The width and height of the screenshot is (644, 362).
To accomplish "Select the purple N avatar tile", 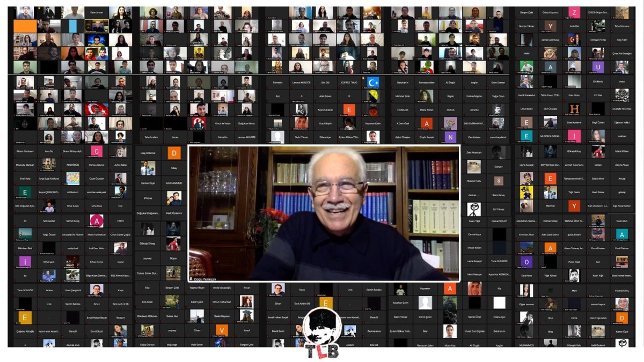I will [450, 137].
